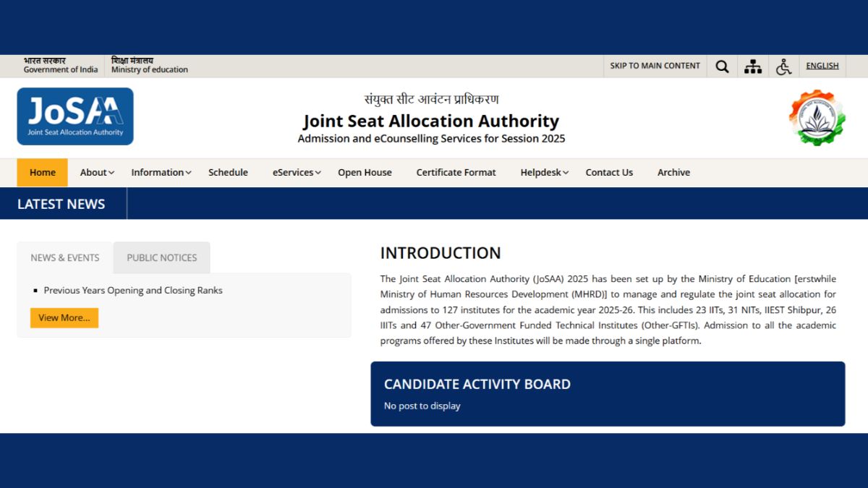Open Previous Years Opening and Closing Ranks
Viewport: 868px width, 488px height.
click(x=132, y=290)
